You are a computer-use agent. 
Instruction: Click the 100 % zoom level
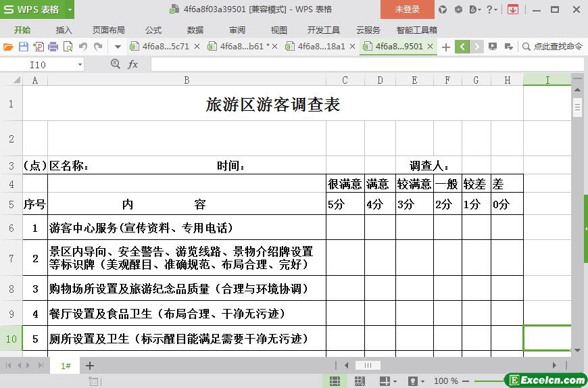tap(445, 381)
